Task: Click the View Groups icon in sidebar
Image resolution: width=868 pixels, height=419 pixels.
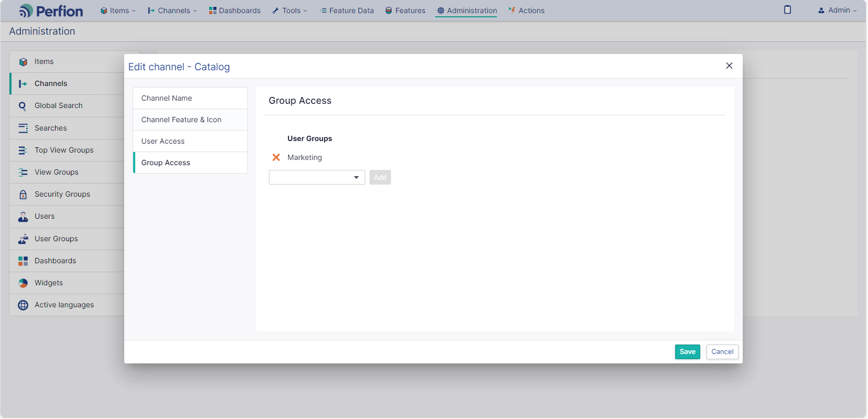Action: click(x=23, y=173)
